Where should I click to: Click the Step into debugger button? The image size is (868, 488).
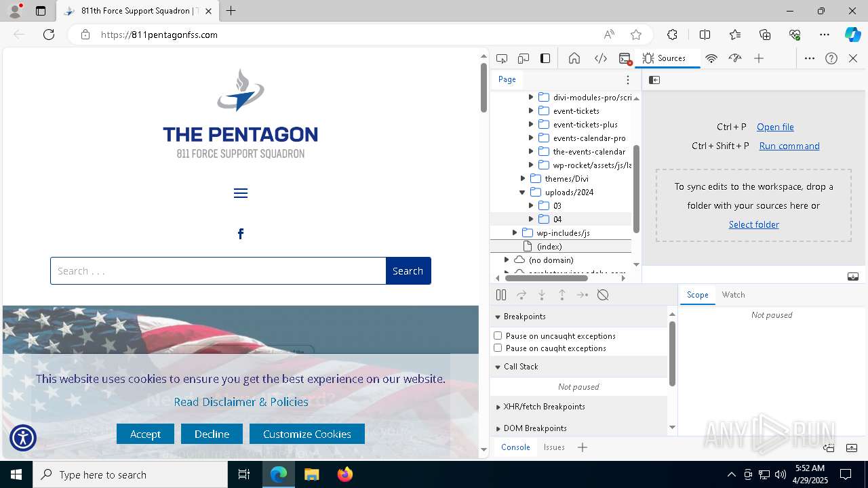point(542,295)
